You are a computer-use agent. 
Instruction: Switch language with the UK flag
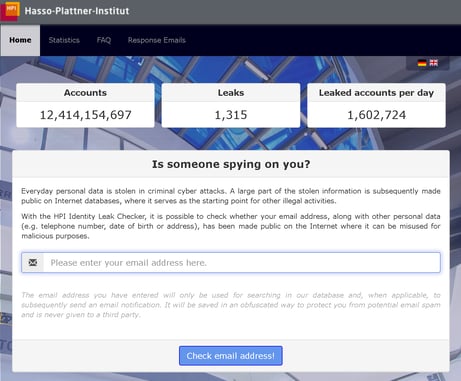(434, 63)
